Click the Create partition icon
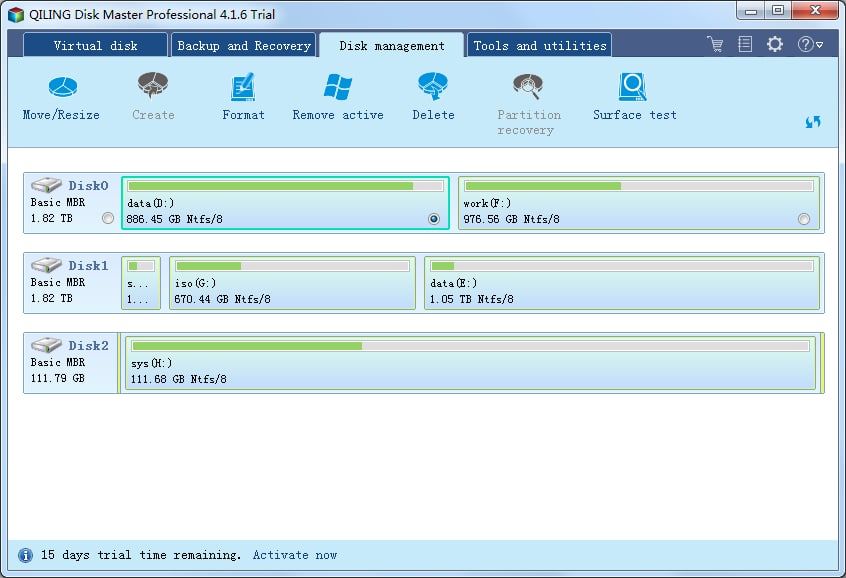The width and height of the screenshot is (846, 578). tap(153, 85)
